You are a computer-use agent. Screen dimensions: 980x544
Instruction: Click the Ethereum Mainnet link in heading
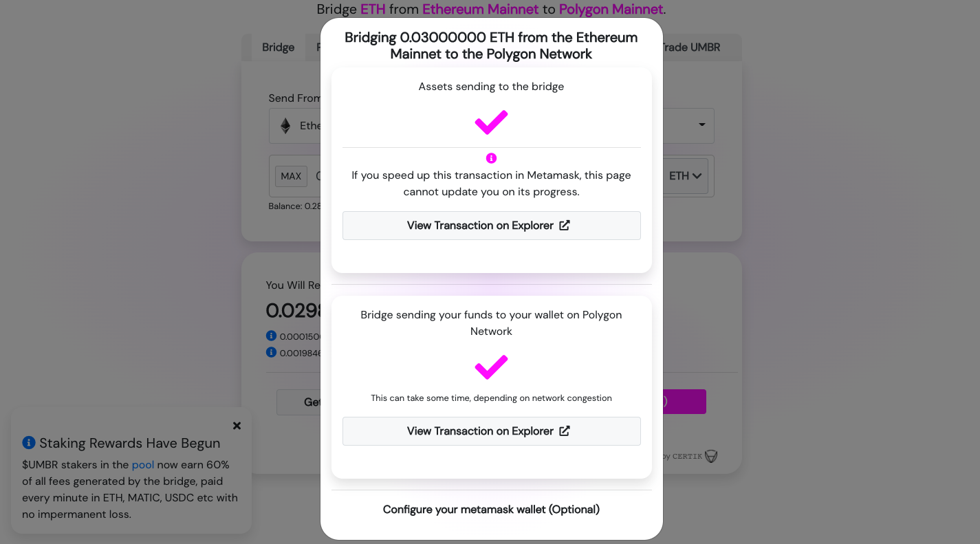pos(480,10)
